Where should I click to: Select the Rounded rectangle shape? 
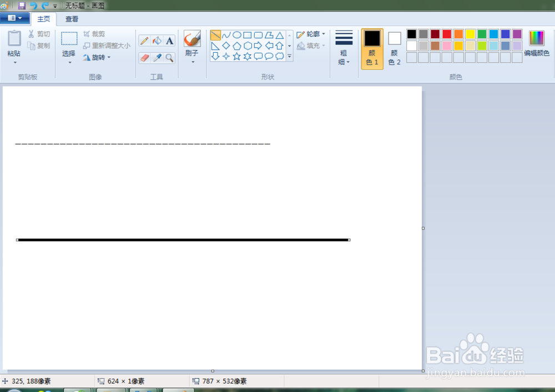tap(259, 35)
